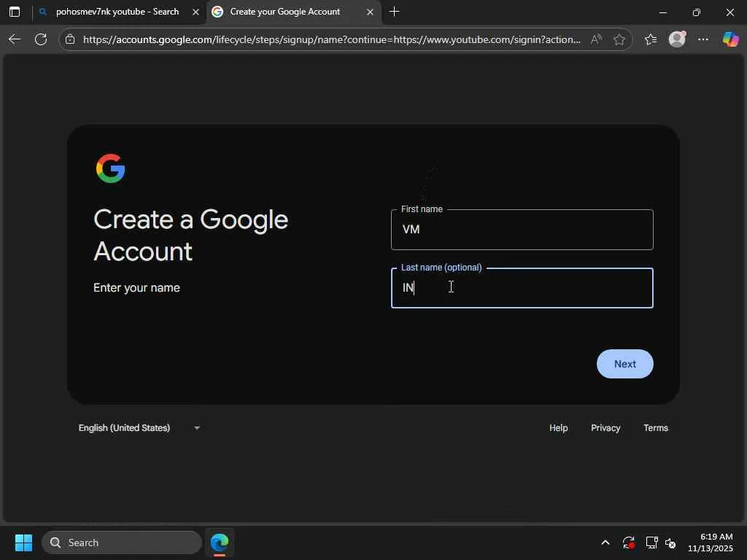Click the First name field
This screenshot has width=747, height=560.
(522, 230)
